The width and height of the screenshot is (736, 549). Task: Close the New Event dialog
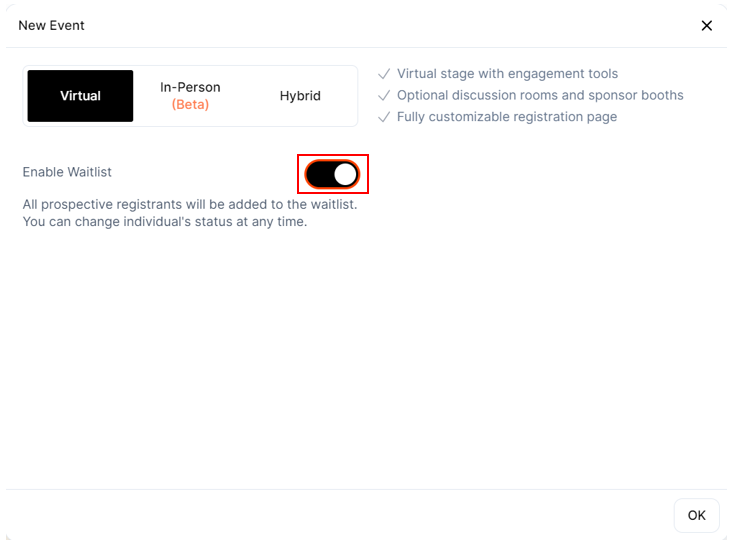point(706,26)
